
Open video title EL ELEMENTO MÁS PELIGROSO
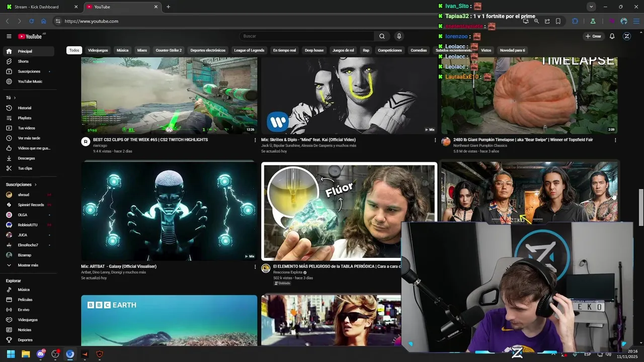click(337, 266)
